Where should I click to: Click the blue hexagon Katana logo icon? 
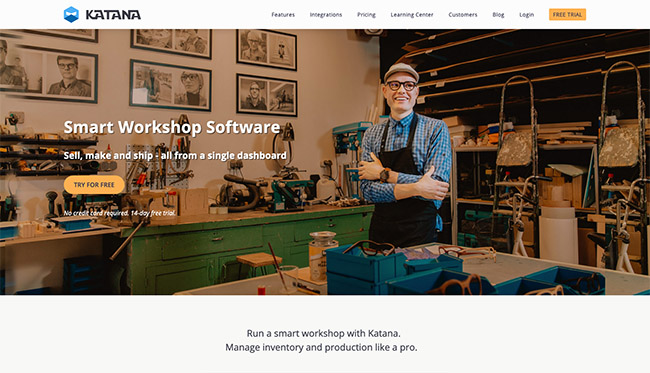pos(71,15)
